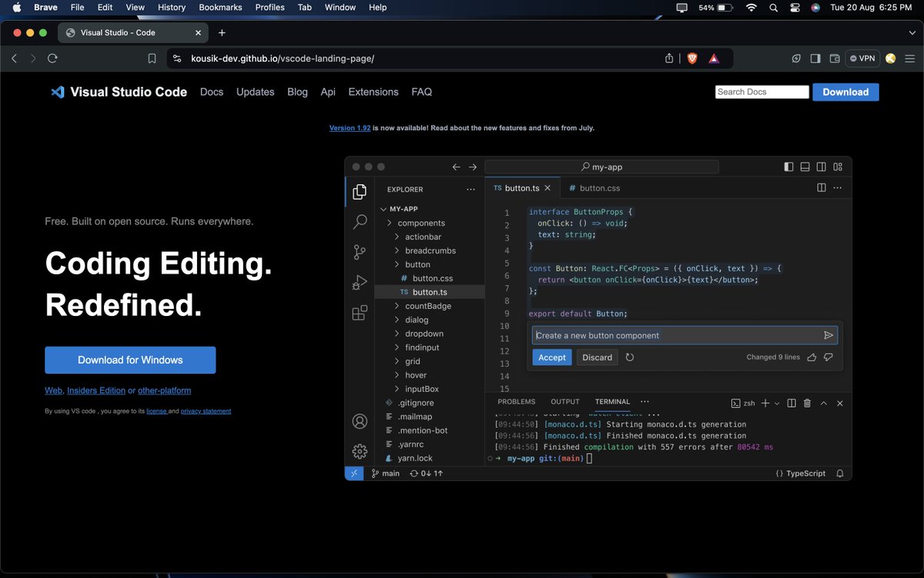
Task: Click the Search Docs input field
Action: tap(762, 92)
